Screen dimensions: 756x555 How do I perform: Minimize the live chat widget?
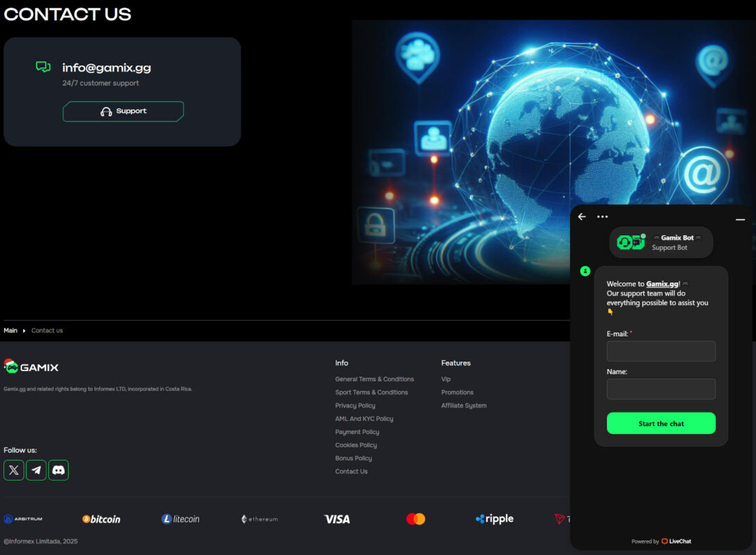click(x=740, y=219)
